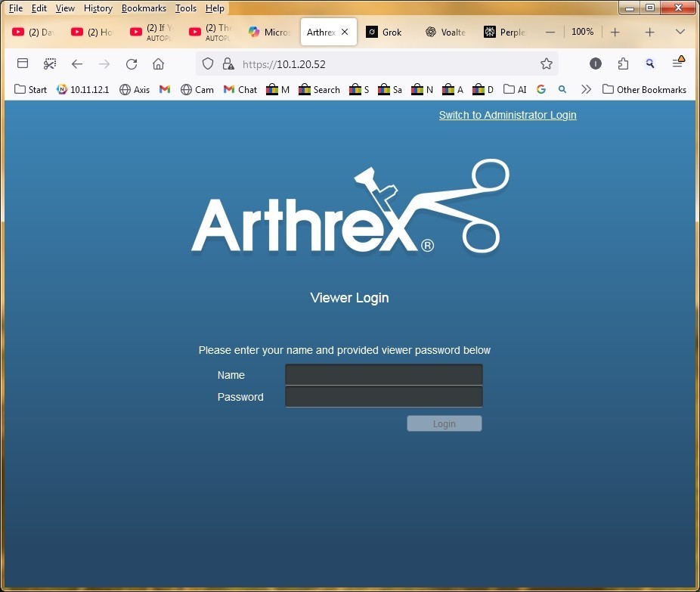Click the Name input field
Viewport: 700px width, 592px height.
[x=384, y=374]
